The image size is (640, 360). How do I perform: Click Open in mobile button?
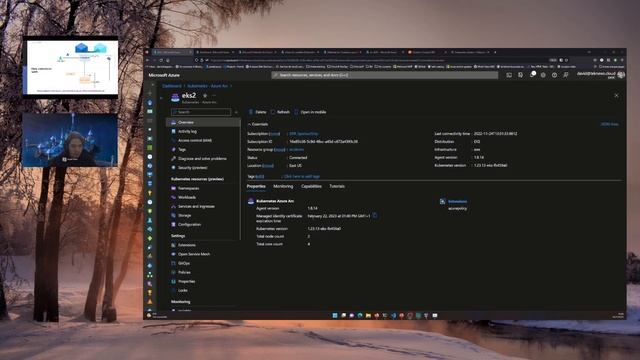(310, 112)
